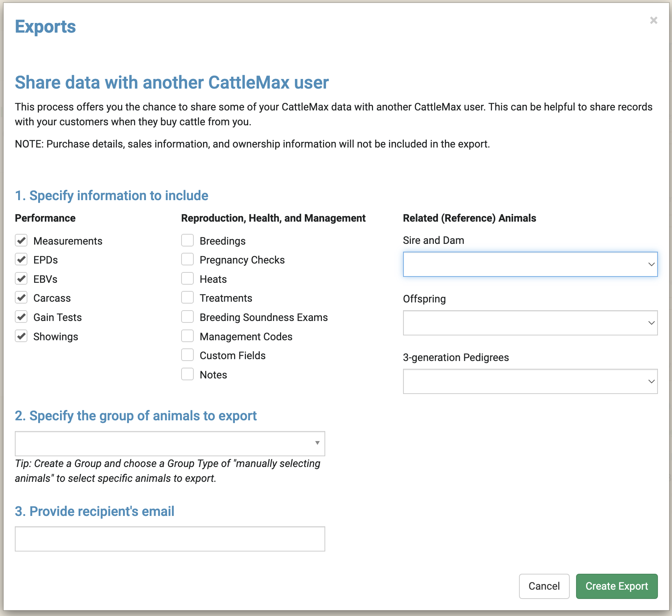Click in the recipient's email field
This screenshot has width=672, height=616.
point(169,539)
